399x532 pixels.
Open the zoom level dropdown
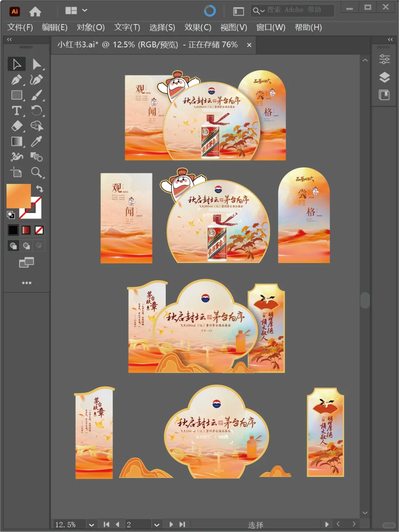click(x=91, y=525)
